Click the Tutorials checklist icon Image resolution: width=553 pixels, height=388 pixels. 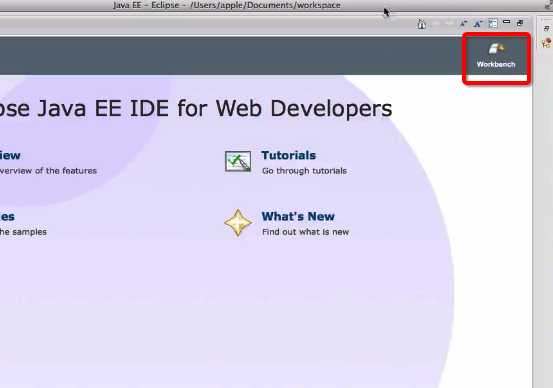238,161
